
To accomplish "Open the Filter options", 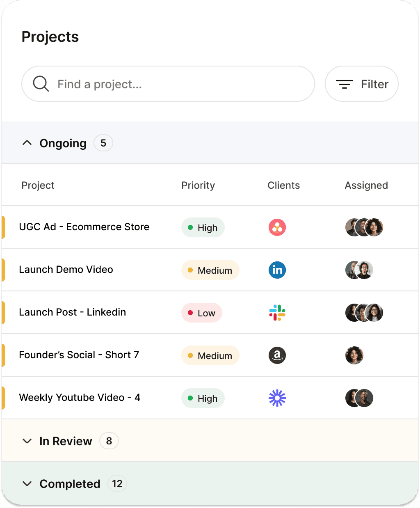I will 361,84.
